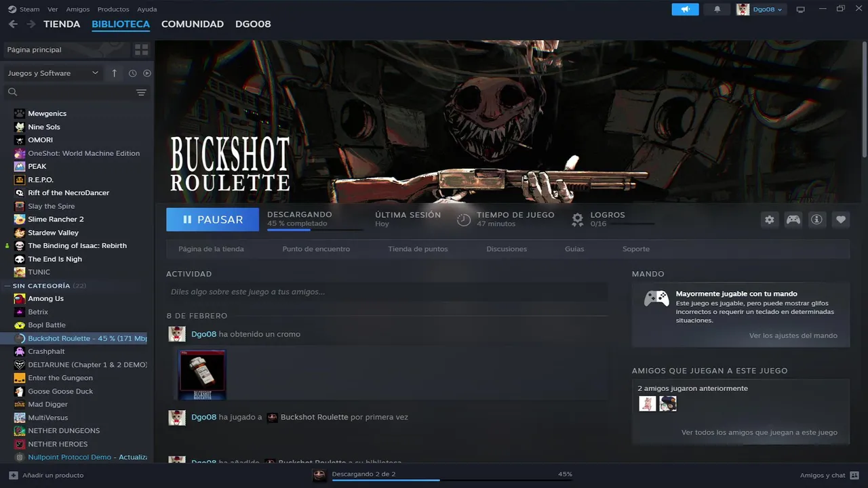Toggle ready-to-play filter icon
This screenshot has height=488, width=868.
coord(147,73)
